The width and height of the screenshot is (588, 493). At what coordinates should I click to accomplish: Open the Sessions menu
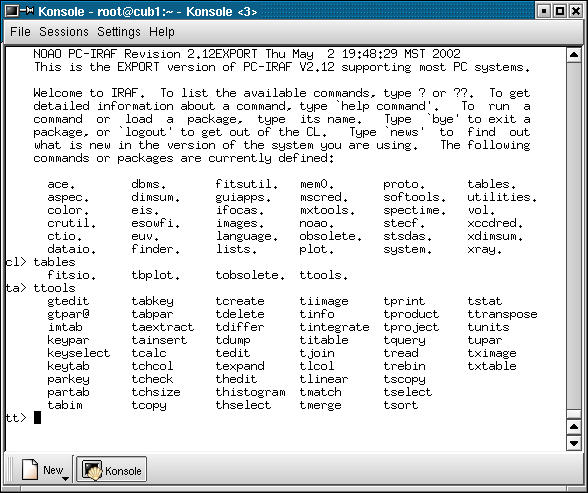(x=64, y=32)
